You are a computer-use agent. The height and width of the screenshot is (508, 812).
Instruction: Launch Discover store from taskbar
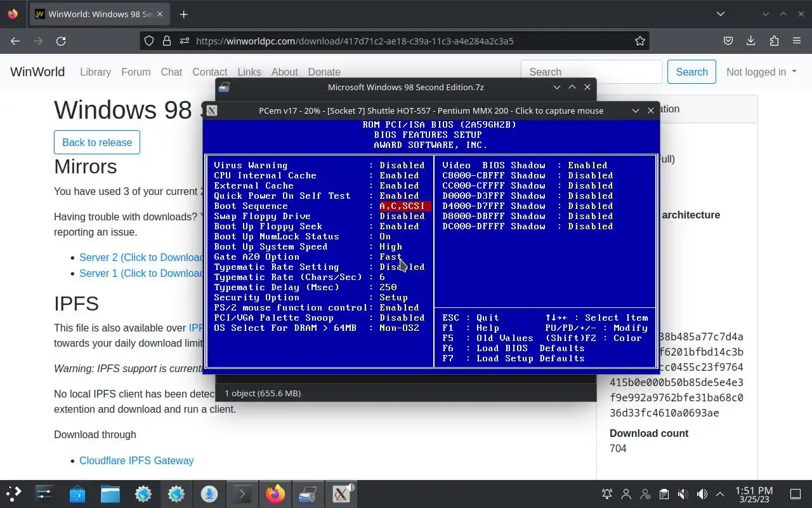pyautogui.click(x=77, y=493)
